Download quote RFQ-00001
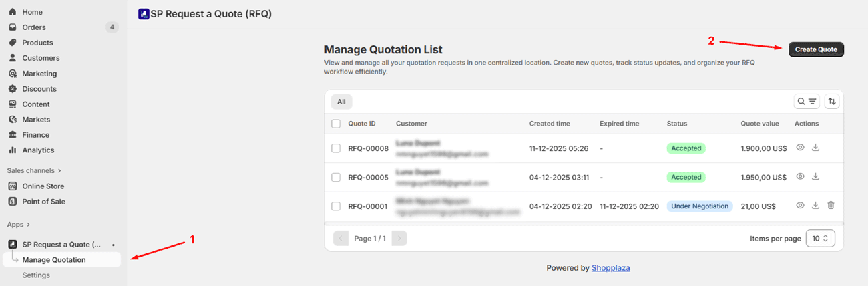The image size is (868, 286). point(815,206)
